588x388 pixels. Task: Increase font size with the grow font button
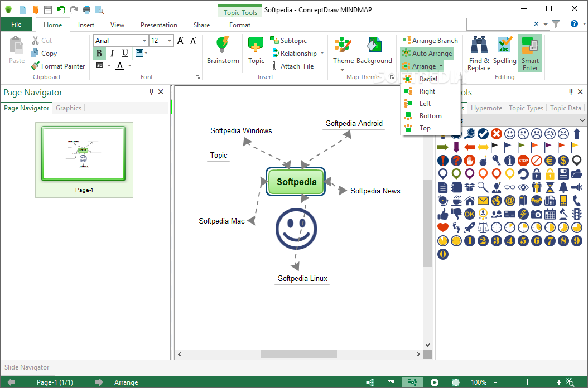click(x=180, y=41)
